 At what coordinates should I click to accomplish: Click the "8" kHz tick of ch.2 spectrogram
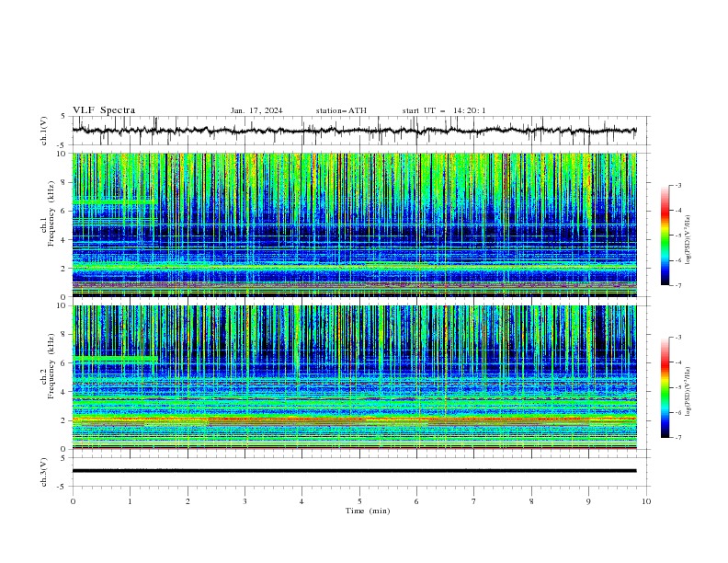click(64, 335)
